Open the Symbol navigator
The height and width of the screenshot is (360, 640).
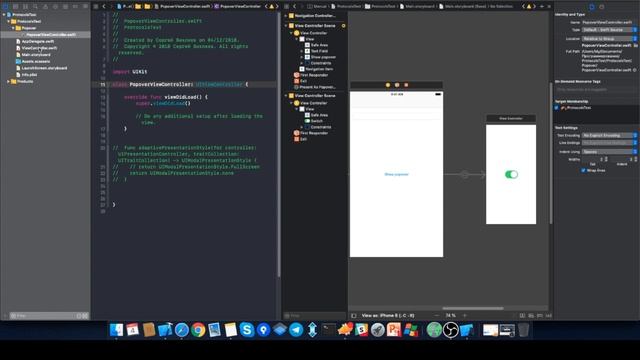pyautogui.click(x=25, y=7)
